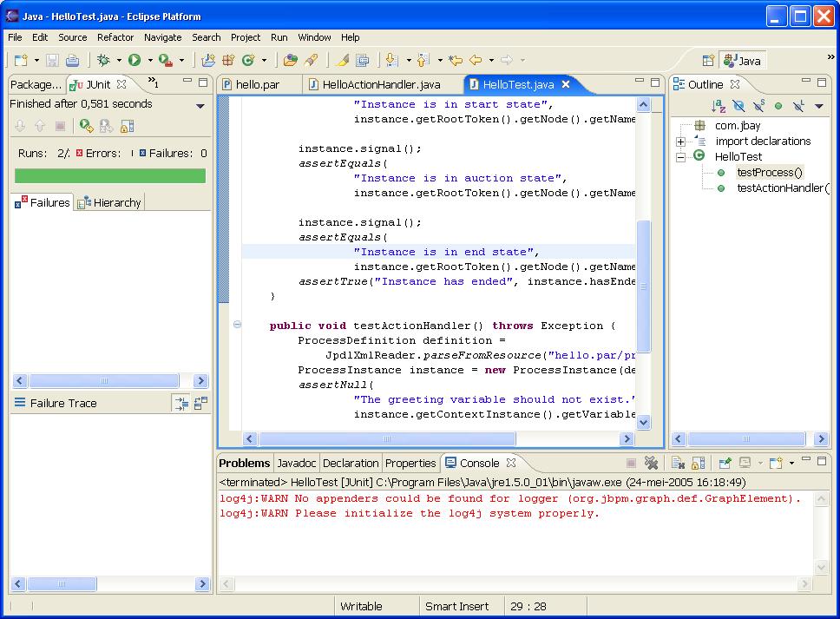
Task: Click the editor horizontal scrollbar thumb
Action: coord(387,439)
